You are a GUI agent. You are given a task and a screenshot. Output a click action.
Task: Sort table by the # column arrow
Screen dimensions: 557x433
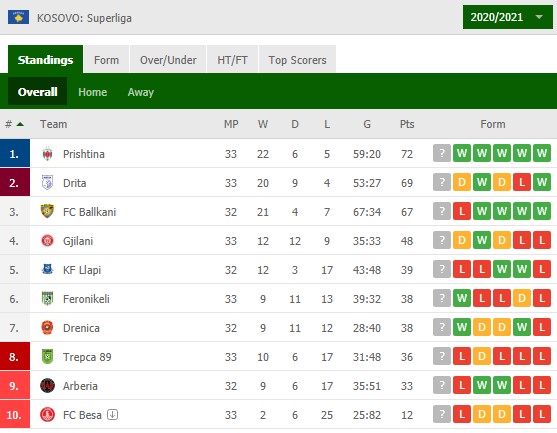(x=20, y=124)
